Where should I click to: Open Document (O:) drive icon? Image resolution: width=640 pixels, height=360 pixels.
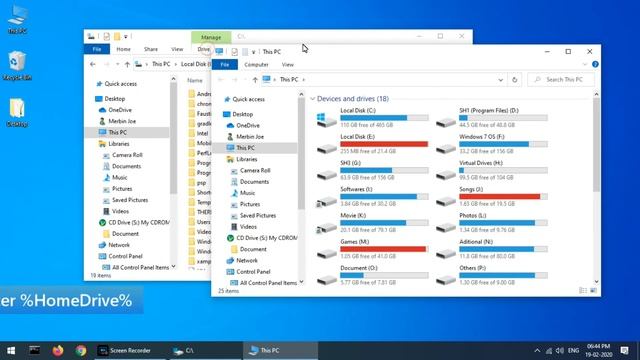[x=327, y=280]
